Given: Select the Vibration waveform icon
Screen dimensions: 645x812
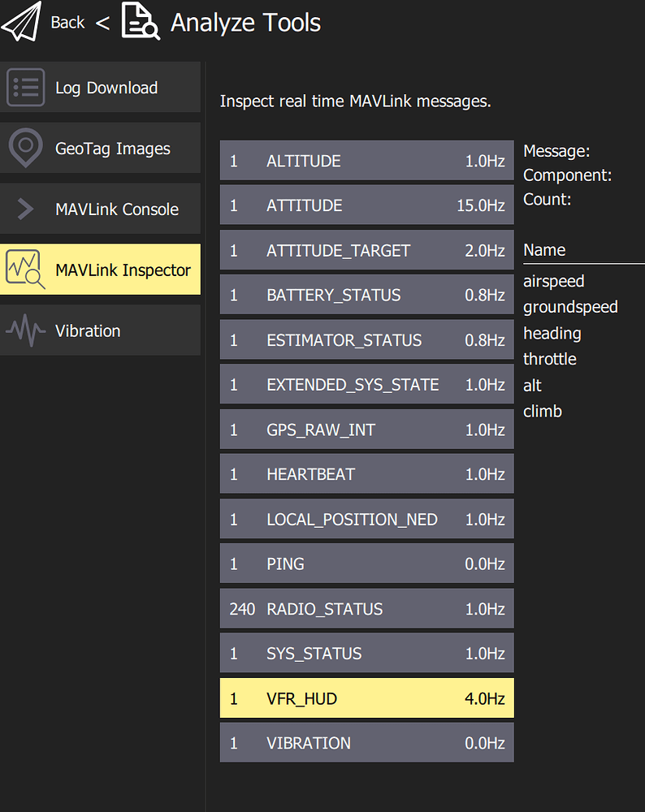Looking at the screenshot, I should pyautogui.click(x=27, y=330).
